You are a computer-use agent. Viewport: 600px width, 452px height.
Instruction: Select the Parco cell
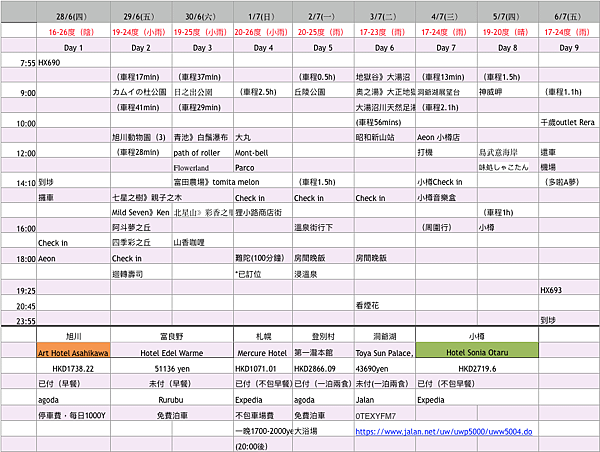point(263,167)
